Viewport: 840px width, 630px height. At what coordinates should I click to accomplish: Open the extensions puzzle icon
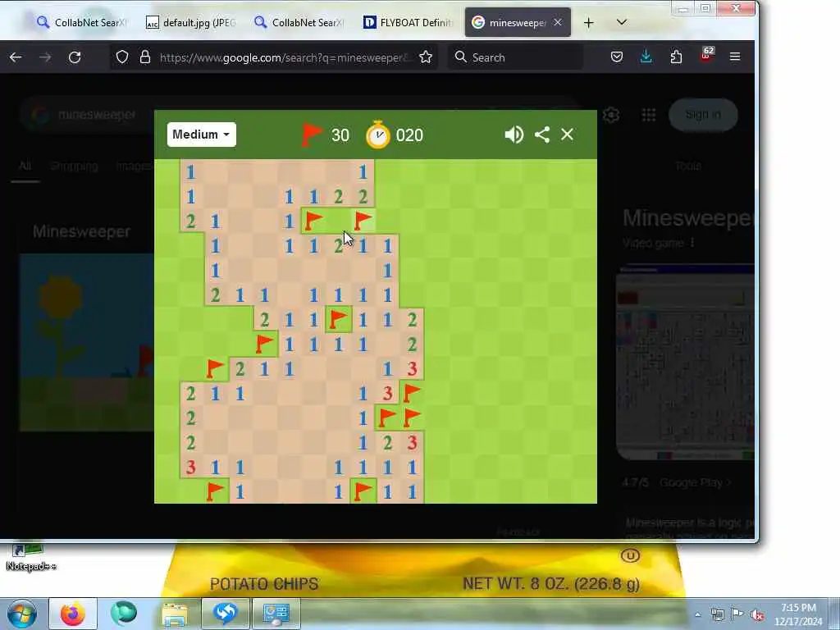pos(676,57)
